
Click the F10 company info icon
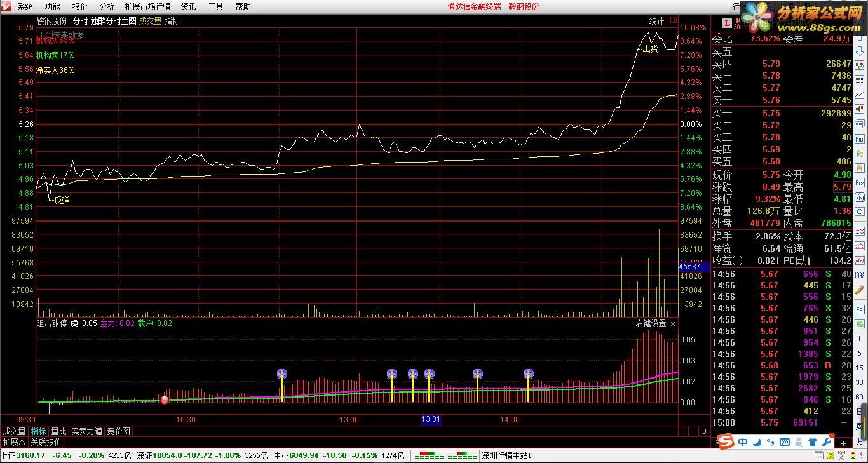pos(860,138)
